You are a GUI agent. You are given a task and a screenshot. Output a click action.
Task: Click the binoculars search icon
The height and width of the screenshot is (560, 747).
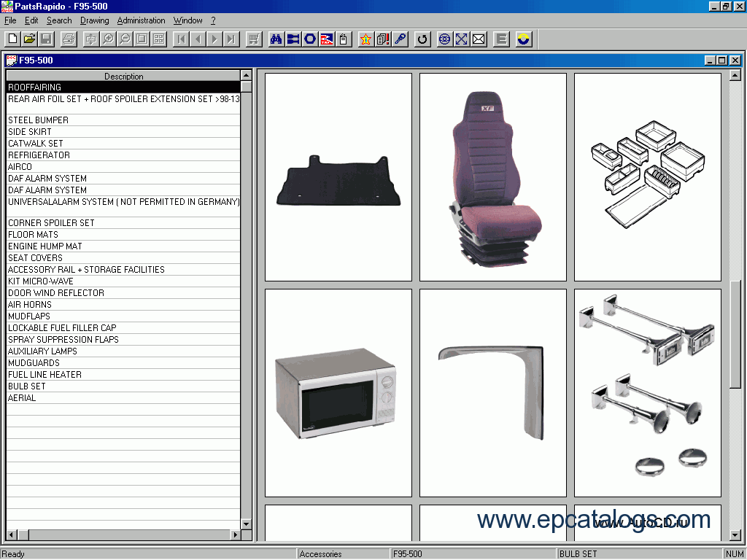[x=276, y=39]
